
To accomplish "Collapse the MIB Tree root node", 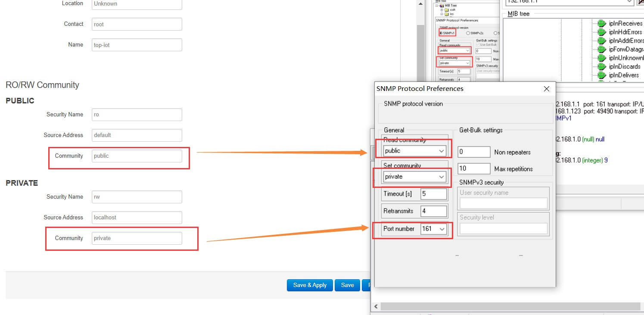I will (x=437, y=6).
